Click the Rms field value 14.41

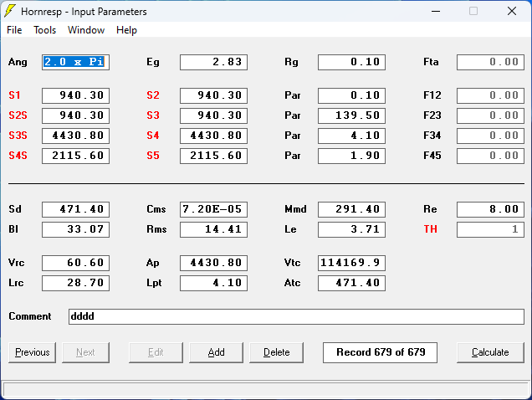[x=214, y=229]
